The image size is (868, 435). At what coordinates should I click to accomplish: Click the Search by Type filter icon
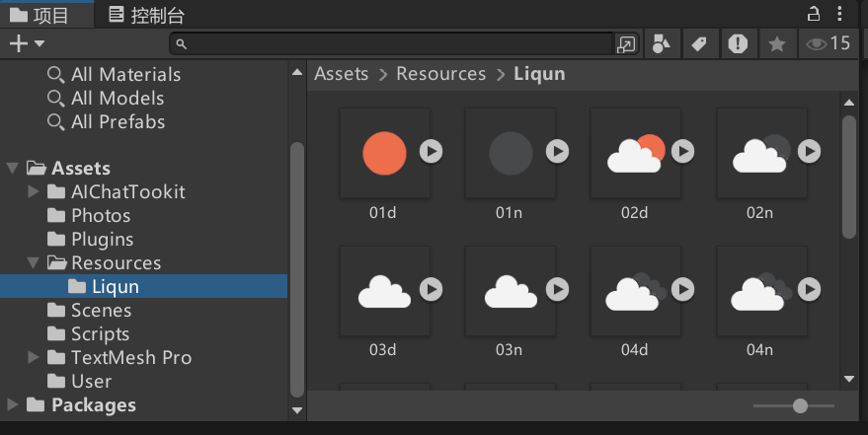[x=661, y=43]
